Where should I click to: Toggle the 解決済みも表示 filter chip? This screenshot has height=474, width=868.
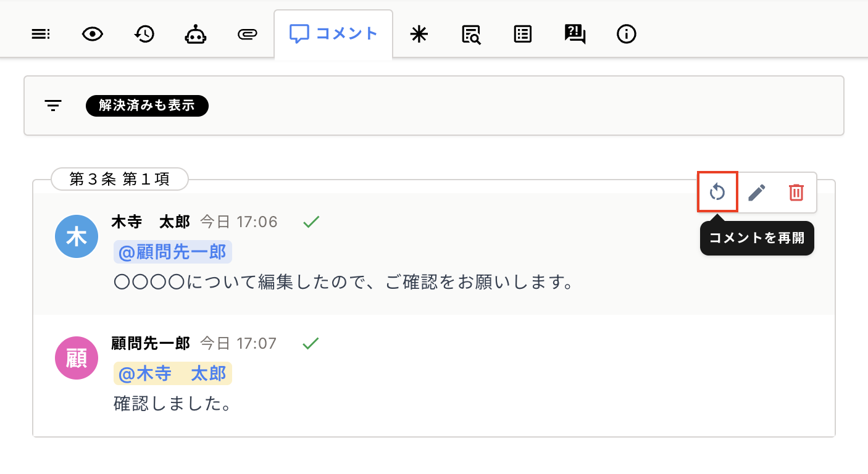pyautogui.click(x=147, y=106)
